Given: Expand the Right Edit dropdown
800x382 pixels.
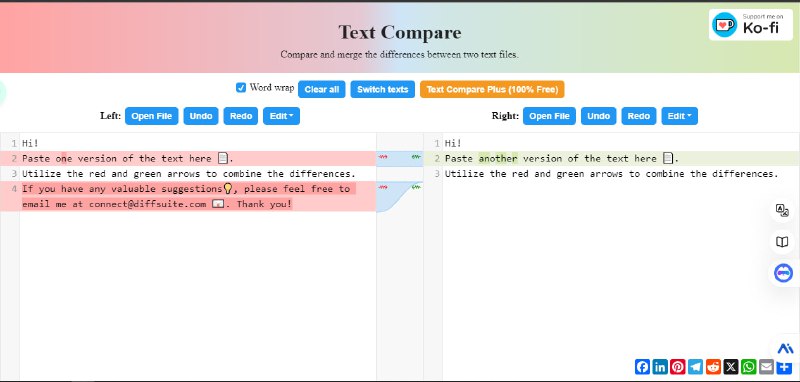Looking at the screenshot, I should point(680,116).
